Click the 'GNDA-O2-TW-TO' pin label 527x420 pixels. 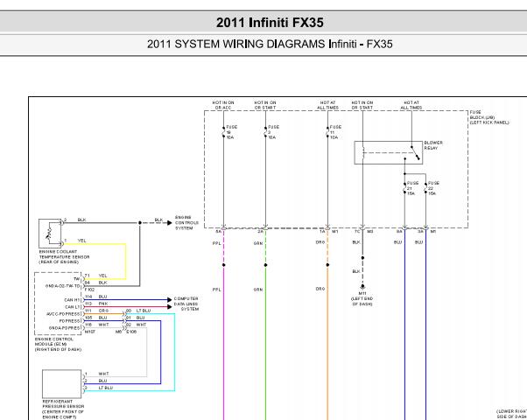[x=63, y=286]
